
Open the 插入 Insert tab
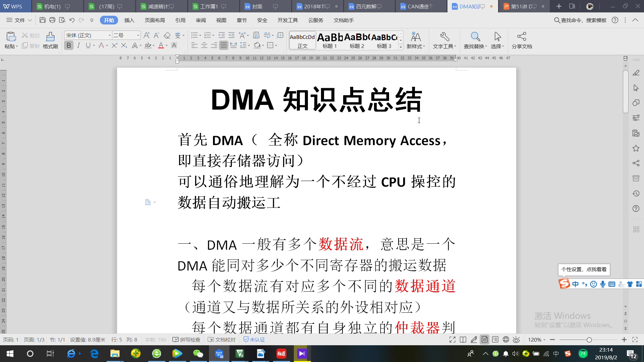click(x=129, y=20)
